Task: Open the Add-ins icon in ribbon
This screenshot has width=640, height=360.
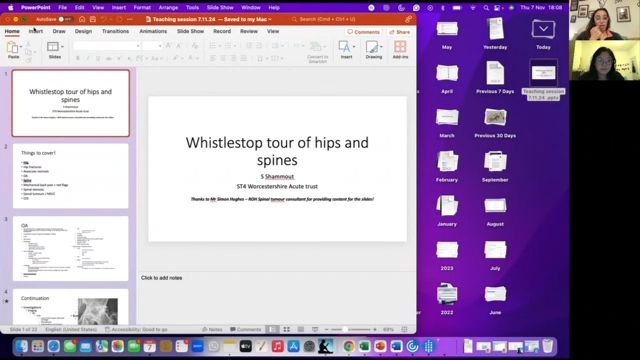Action: (x=400, y=50)
